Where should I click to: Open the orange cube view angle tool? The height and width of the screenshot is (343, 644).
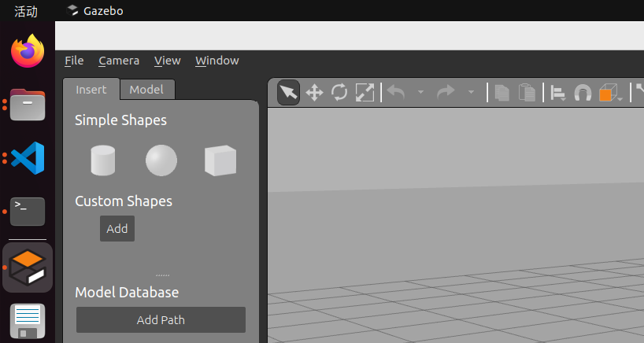click(609, 92)
